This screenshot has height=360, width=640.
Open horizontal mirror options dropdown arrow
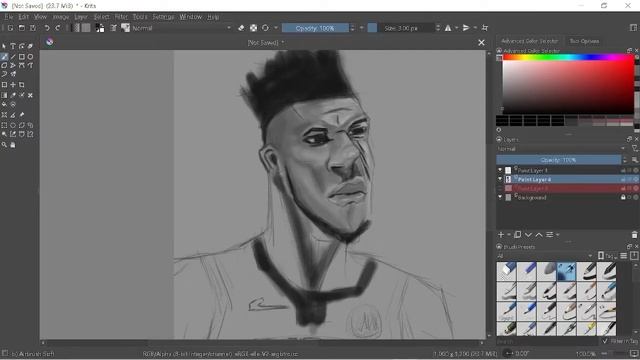pyautogui.click(x=456, y=28)
